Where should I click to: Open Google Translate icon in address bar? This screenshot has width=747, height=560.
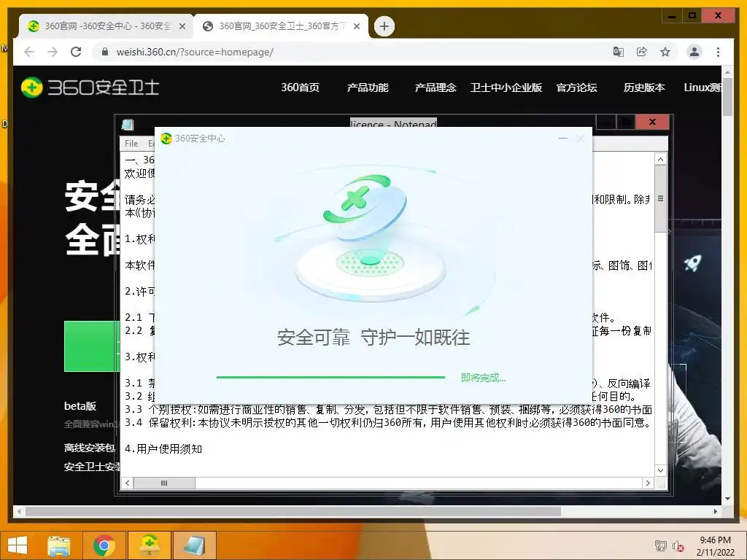click(619, 52)
